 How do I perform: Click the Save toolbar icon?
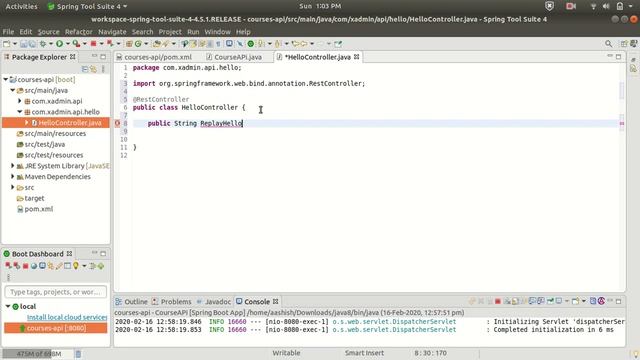pos(23,44)
